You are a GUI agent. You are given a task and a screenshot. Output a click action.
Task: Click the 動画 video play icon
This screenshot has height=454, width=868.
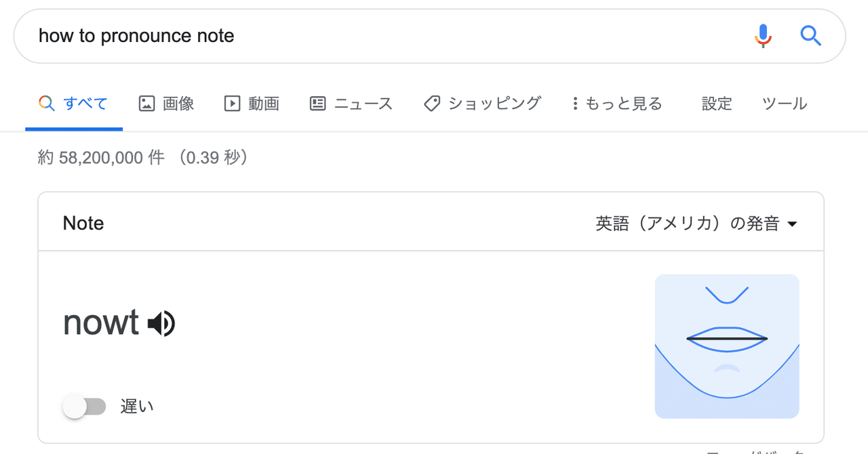click(x=232, y=104)
